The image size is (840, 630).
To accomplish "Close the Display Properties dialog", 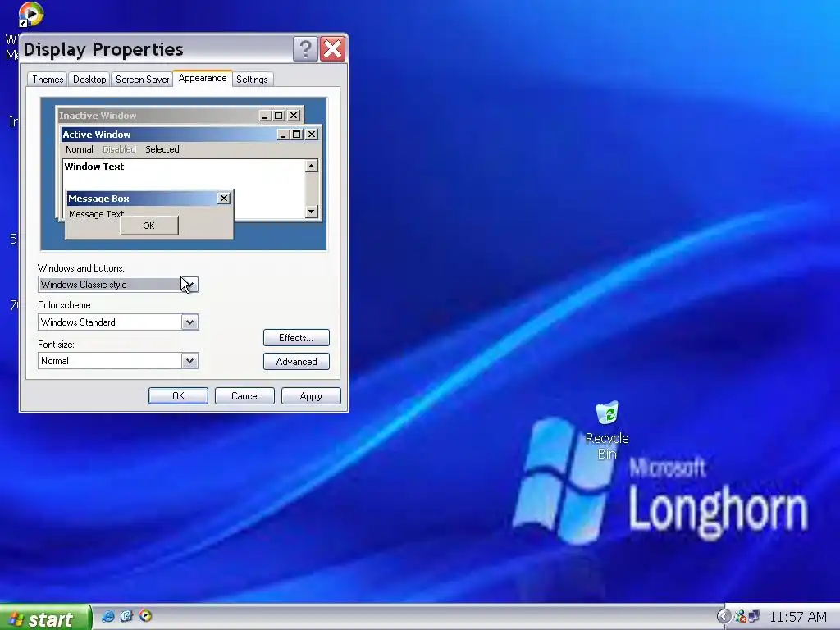I will (333, 49).
